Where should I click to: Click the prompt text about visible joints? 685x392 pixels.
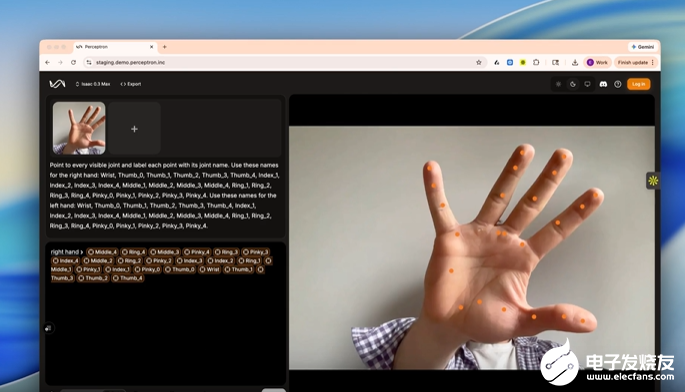[x=164, y=195]
